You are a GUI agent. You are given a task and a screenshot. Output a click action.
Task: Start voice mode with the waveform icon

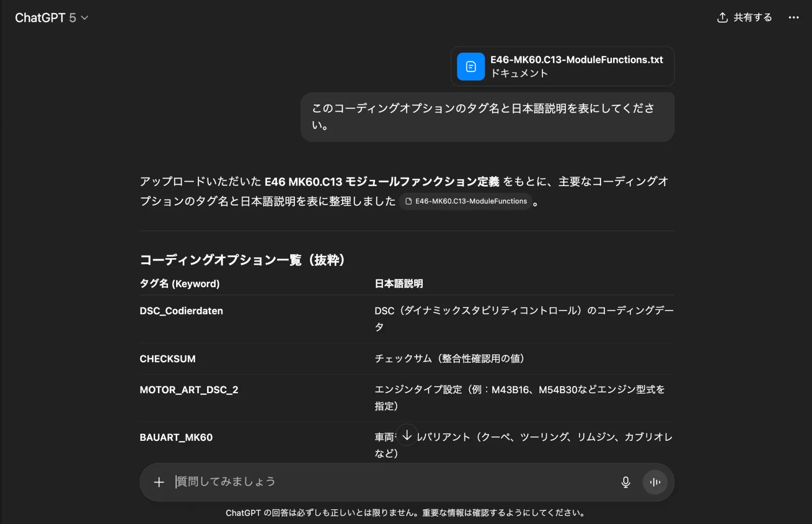tap(655, 482)
